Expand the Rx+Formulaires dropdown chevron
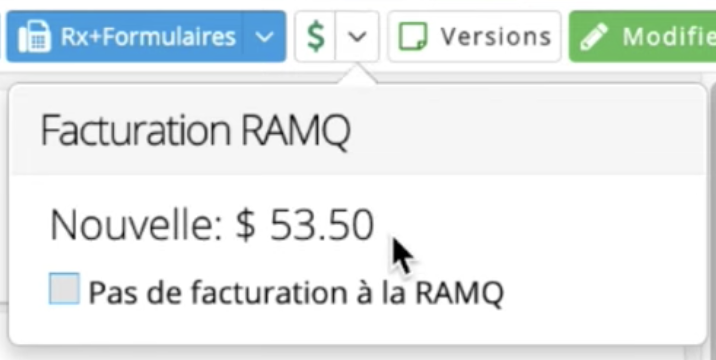 pos(264,37)
